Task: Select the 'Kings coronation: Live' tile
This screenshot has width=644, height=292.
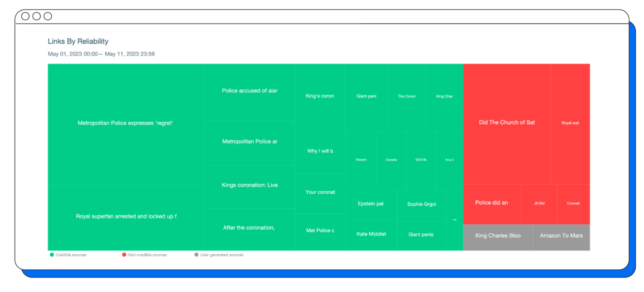Action: pyautogui.click(x=250, y=185)
